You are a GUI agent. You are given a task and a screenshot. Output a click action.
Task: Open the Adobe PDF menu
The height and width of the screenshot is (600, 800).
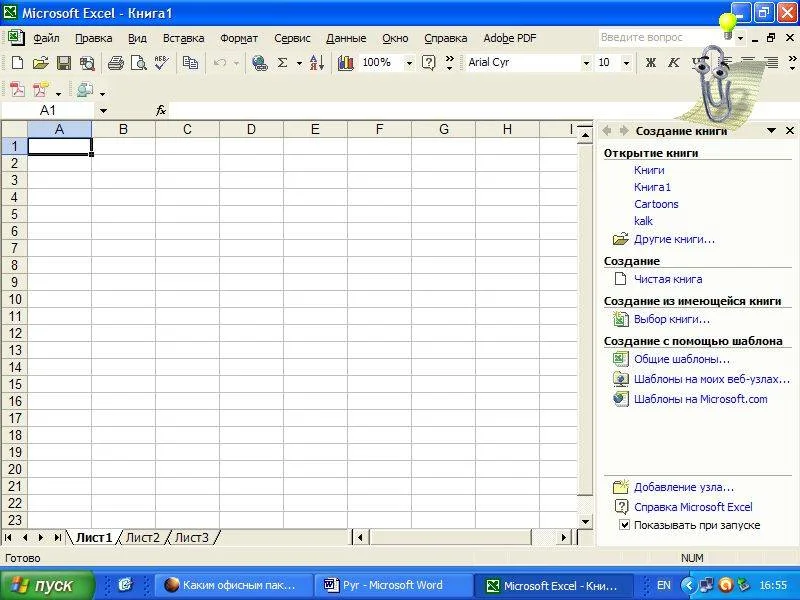(x=510, y=38)
